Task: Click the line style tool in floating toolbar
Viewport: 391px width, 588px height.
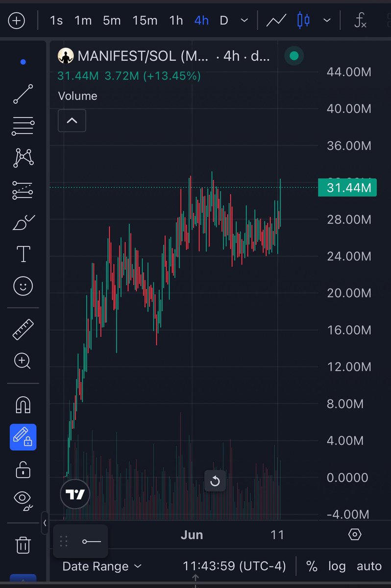Action: [x=91, y=541]
